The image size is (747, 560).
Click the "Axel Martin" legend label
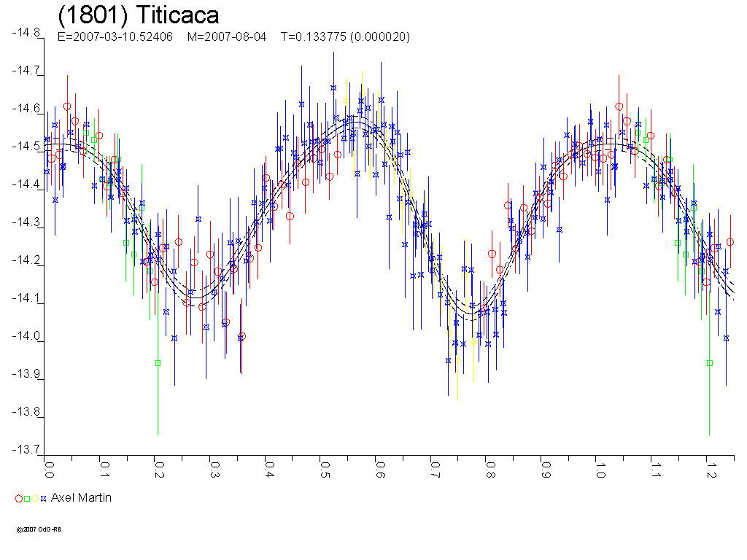coord(81,497)
